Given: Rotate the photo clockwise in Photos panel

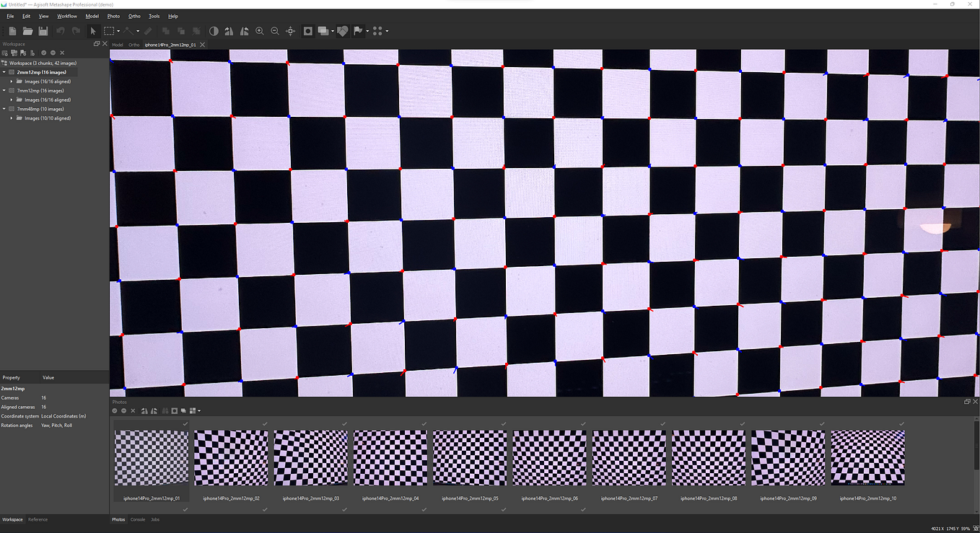Looking at the screenshot, I should click(x=154, y=410).
